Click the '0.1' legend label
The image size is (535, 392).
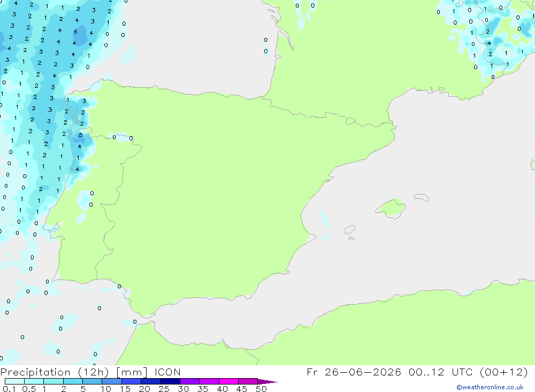(9, 389)
